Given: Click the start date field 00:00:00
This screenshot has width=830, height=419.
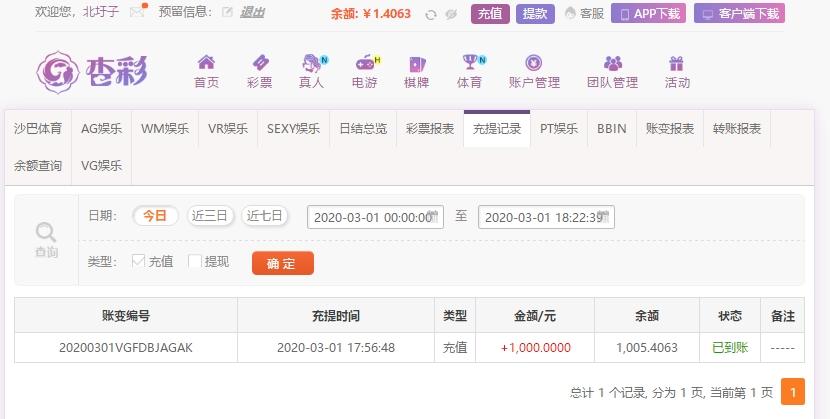Looking at the screenshot, I should 375,217.
